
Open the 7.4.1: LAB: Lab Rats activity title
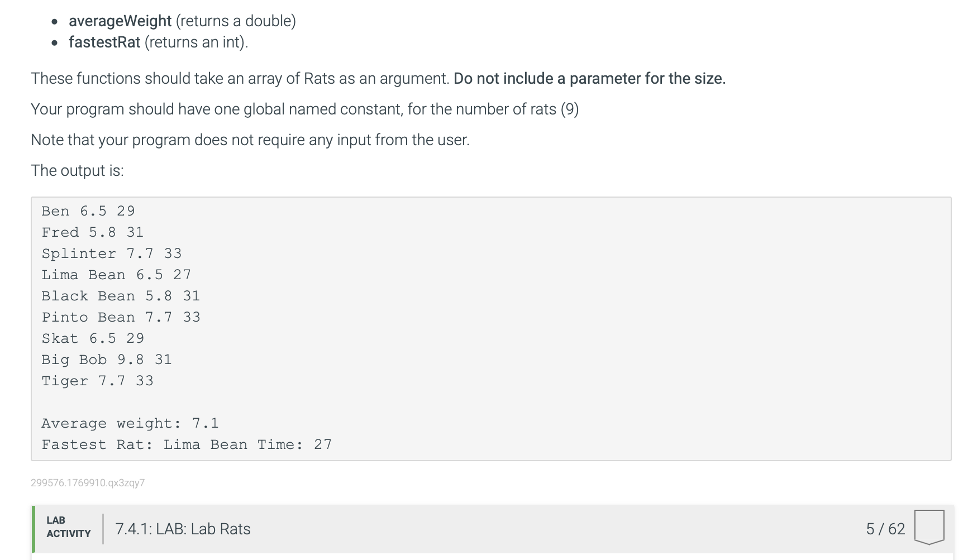click(x=183, y=529)
